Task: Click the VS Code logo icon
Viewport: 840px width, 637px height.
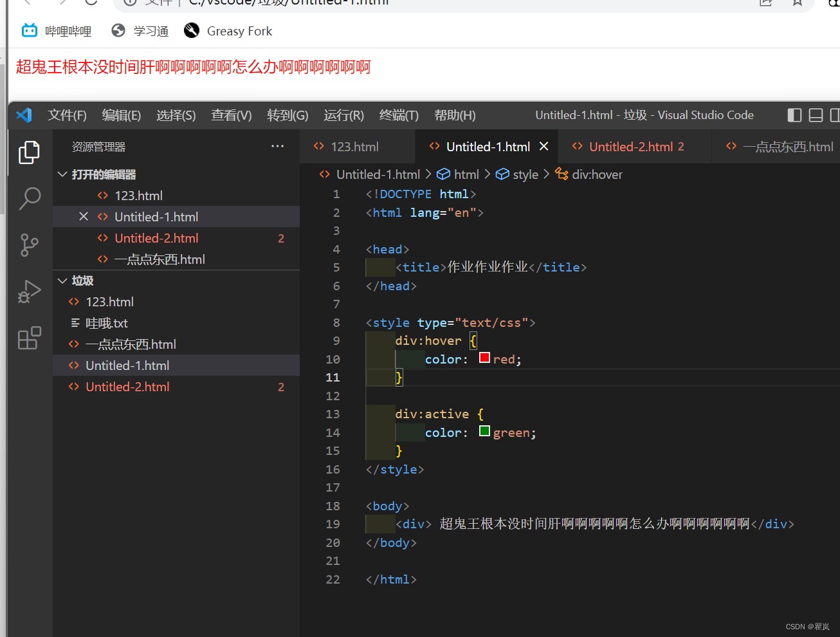Action: [x=24, y=115]
